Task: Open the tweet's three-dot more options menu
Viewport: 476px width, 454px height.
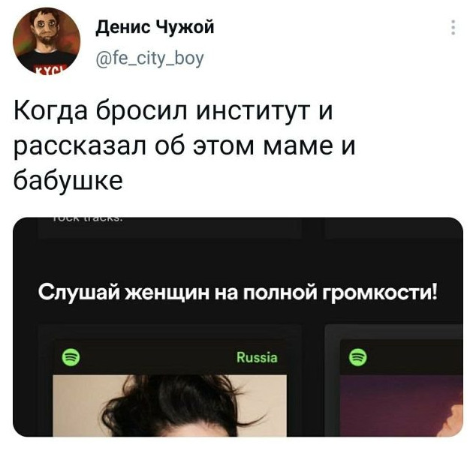Action: 453,27
